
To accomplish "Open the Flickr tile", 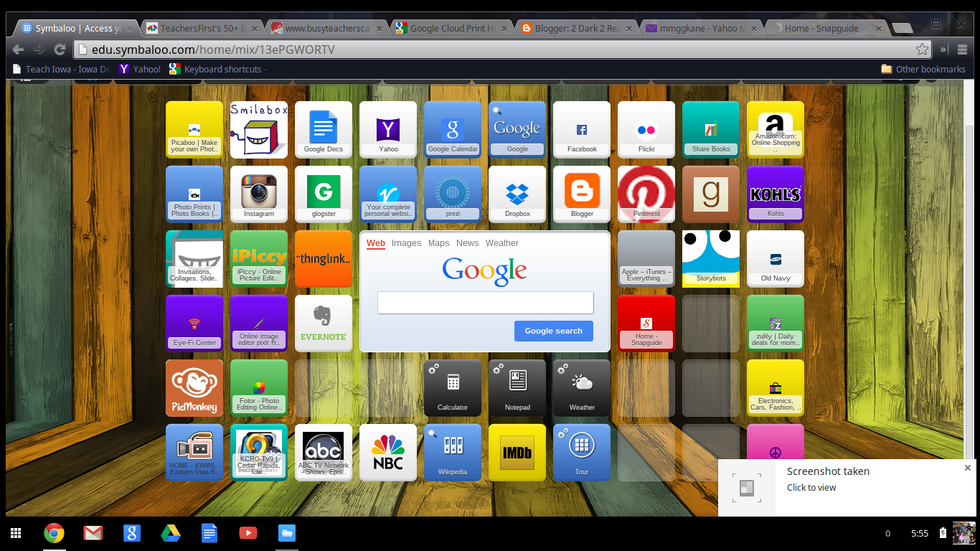I will coord(646,129).
